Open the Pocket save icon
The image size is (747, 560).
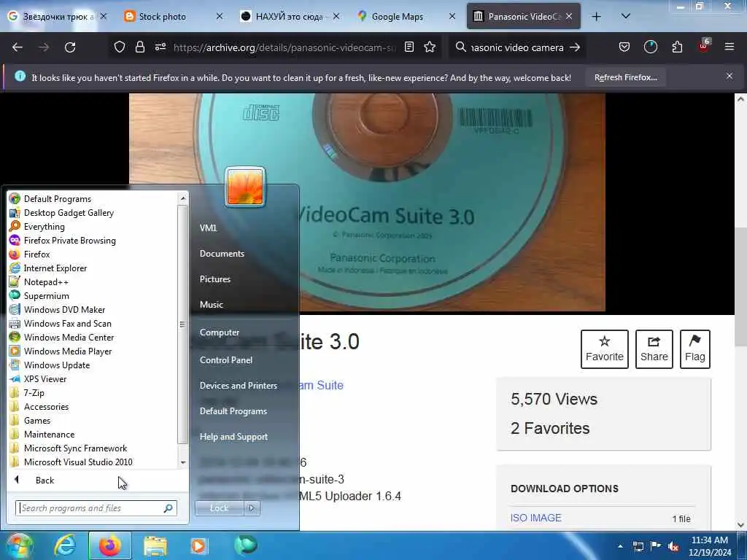[x=624, y=47]
